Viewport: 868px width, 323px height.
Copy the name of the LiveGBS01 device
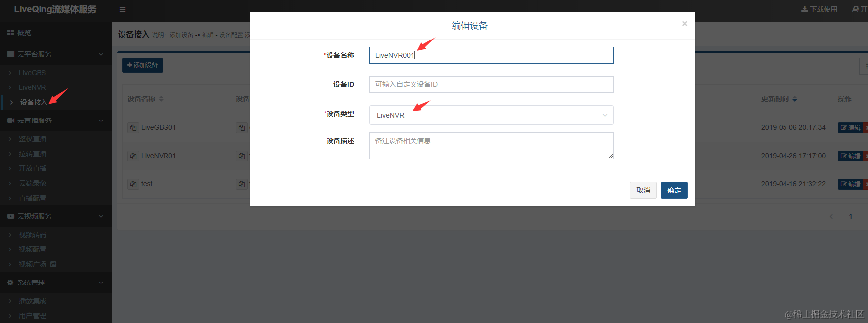point(133,128)
